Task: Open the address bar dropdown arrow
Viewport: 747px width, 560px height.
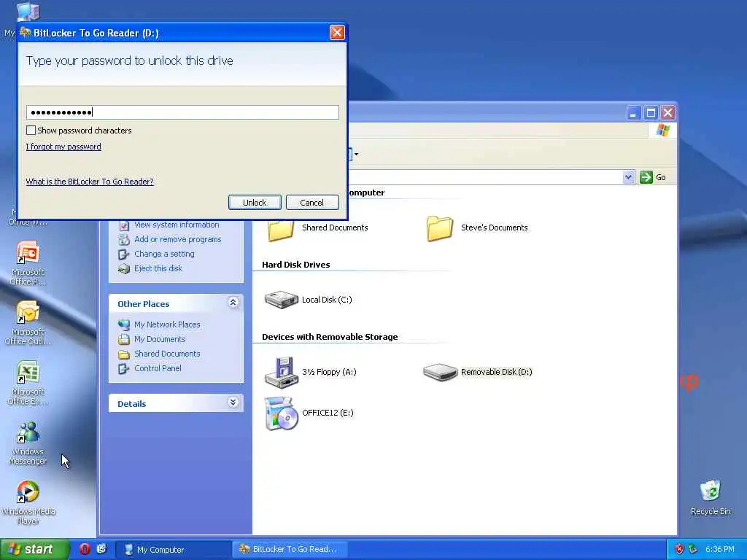Action: (x=628, y=177)
